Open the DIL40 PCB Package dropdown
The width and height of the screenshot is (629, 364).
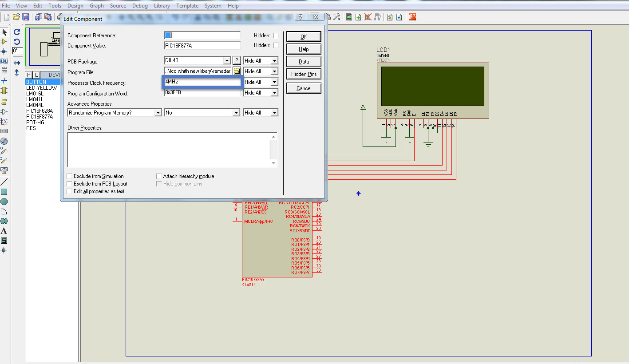click(227, 61)
